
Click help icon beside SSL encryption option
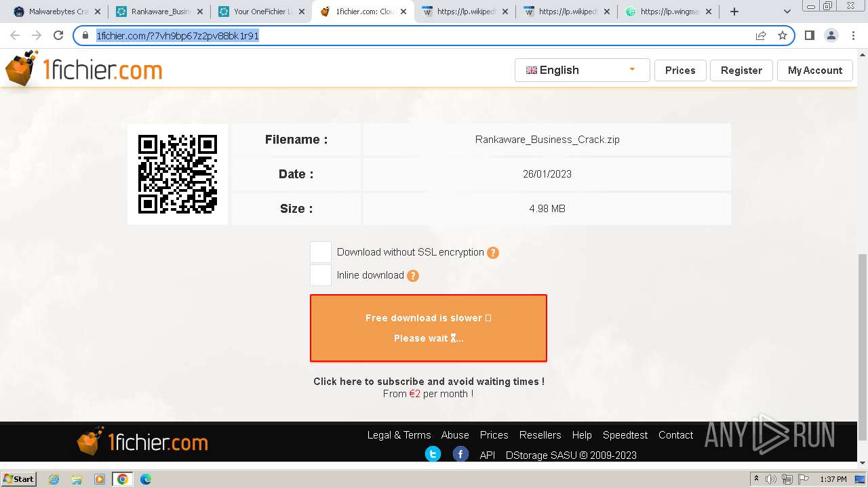(x=493, y=253)
